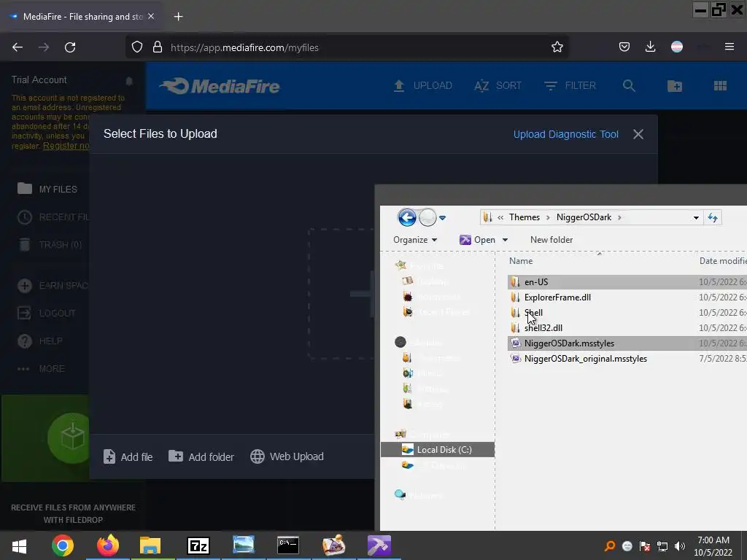747x560 pixels.
Task: Create a new folder via toolbar icon
Action: (675, 86)
